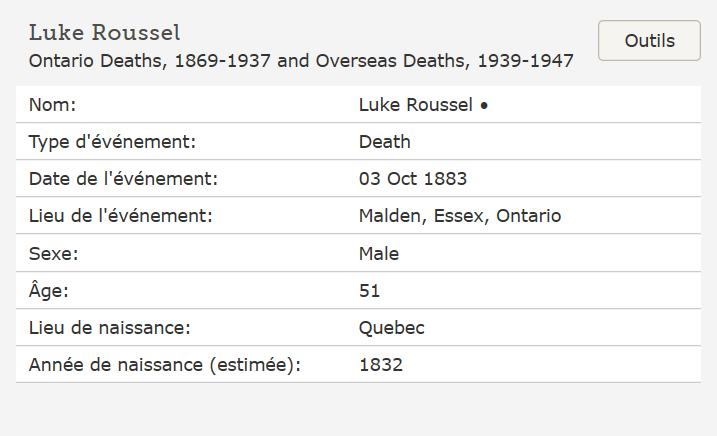
Task: Select the Death event type value
Action: (x=384, y=142)
